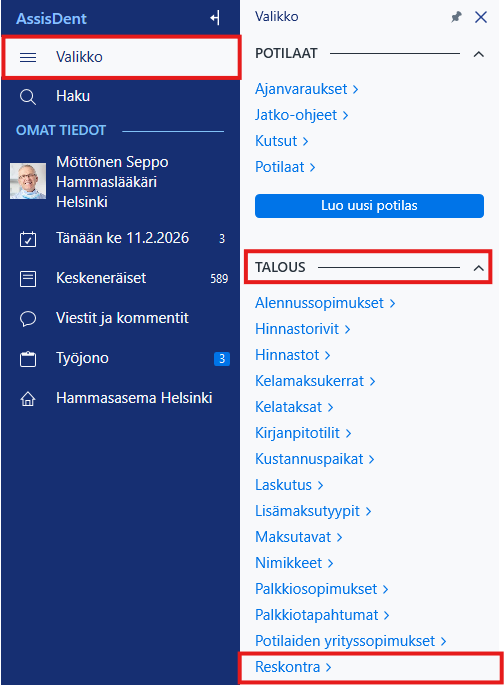The image size is (504, 685).
Task: Open the Hinnastot link
Action: [x=293, y=355]
